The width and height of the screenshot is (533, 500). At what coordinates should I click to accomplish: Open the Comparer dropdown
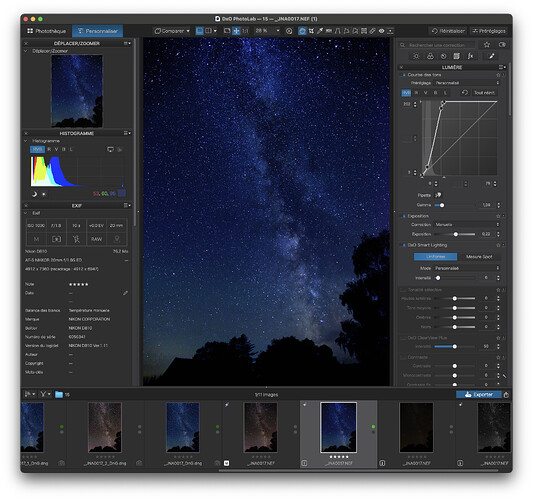(x=172, y=31)
